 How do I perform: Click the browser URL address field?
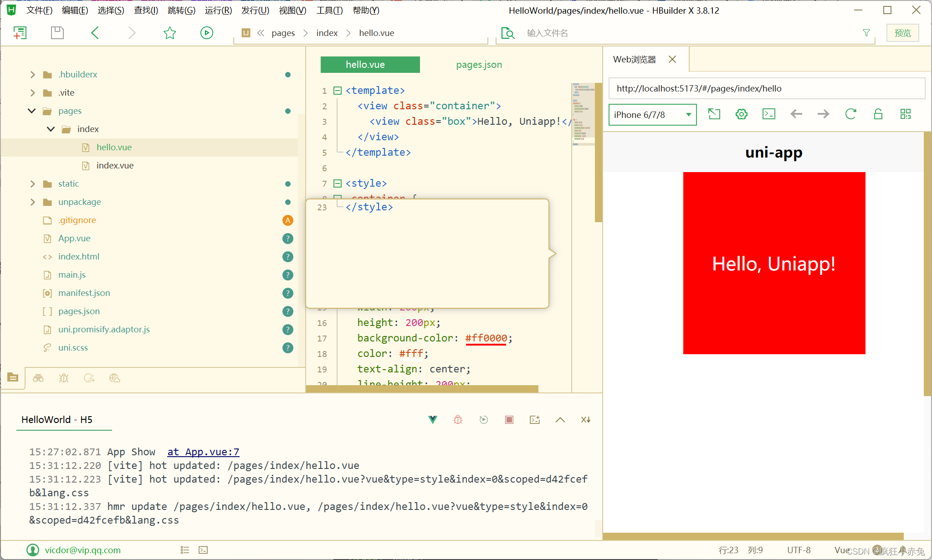pos(767,88)
